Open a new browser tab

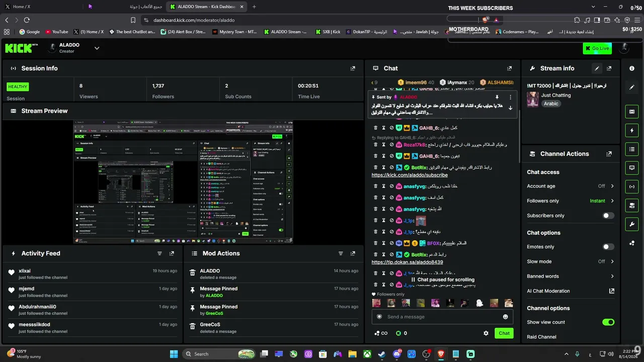(254, 7)
